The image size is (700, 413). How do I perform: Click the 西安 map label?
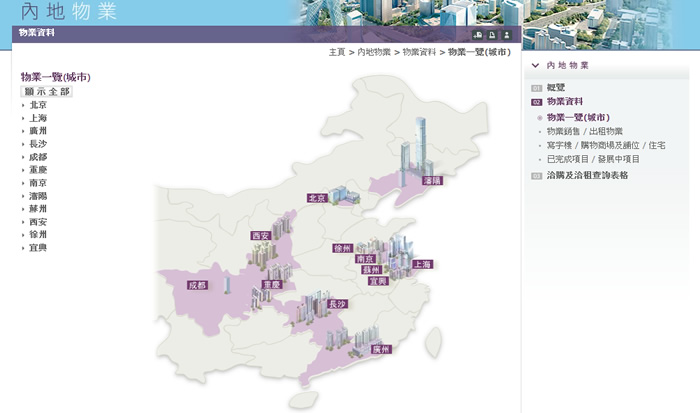pos(261,235)
